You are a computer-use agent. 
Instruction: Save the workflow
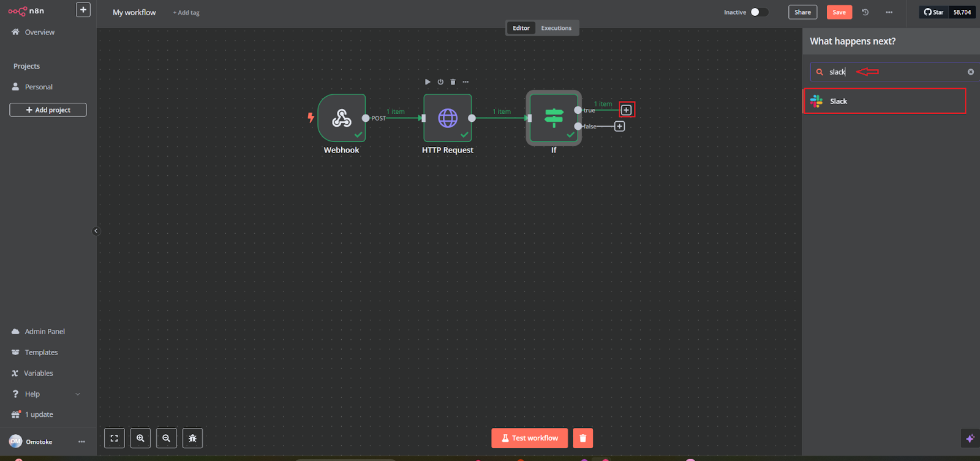pyautogui.click(x=839, y=12)
